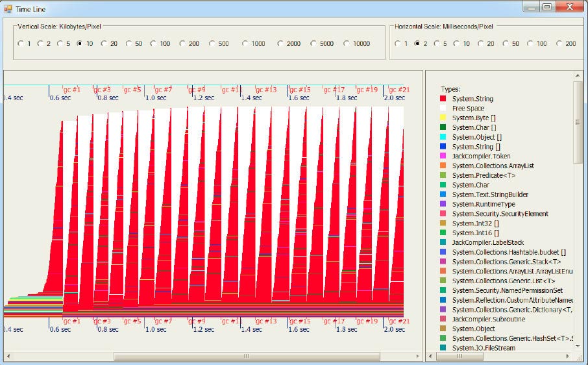Select System.Predicate<T> in the types legend

coord(484,175)
